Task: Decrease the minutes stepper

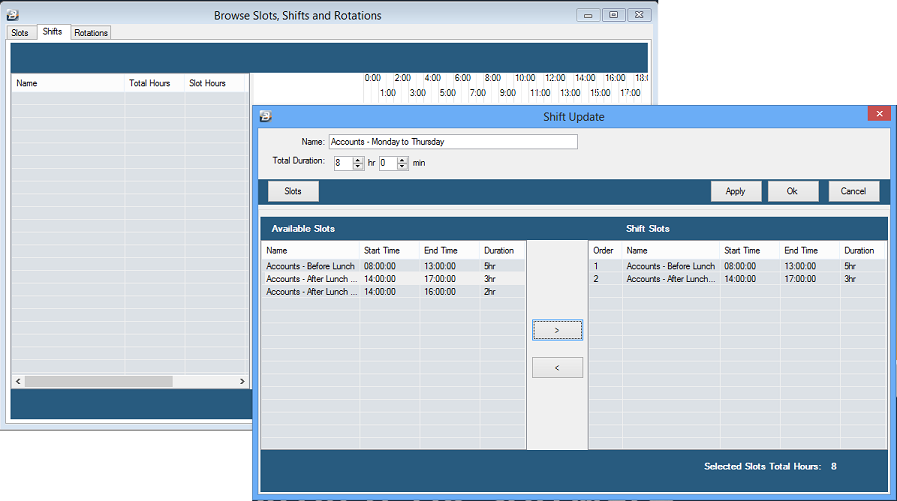Action: click(403, 166)
